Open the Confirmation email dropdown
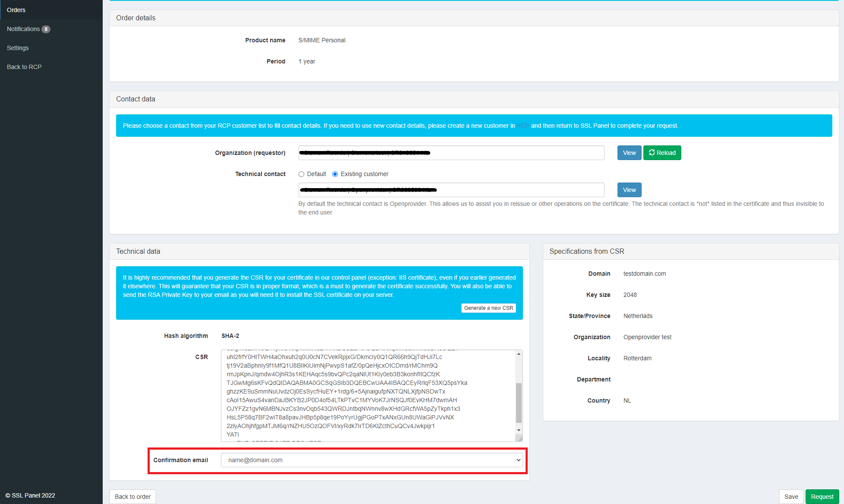 coord(372,460)
